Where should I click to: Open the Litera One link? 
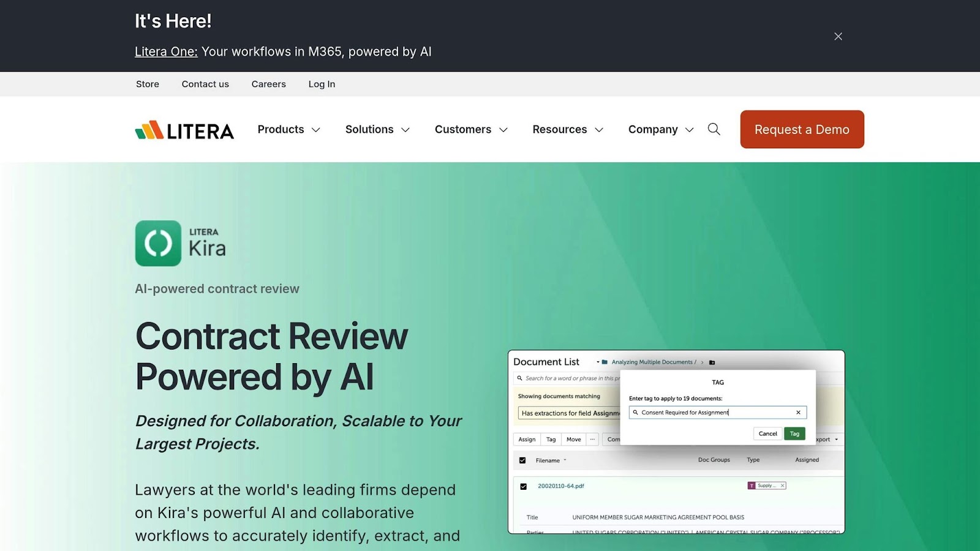click(166, 51)
